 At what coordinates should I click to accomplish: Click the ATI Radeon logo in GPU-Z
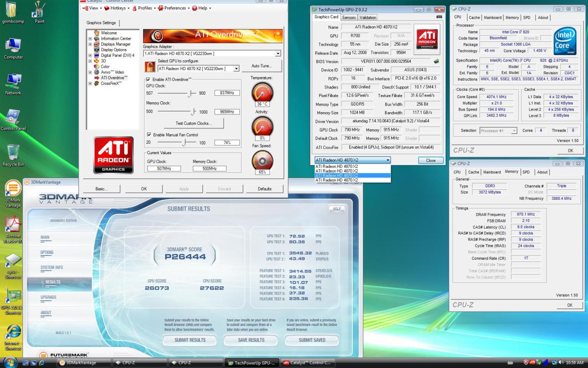[x=427, y=39]
